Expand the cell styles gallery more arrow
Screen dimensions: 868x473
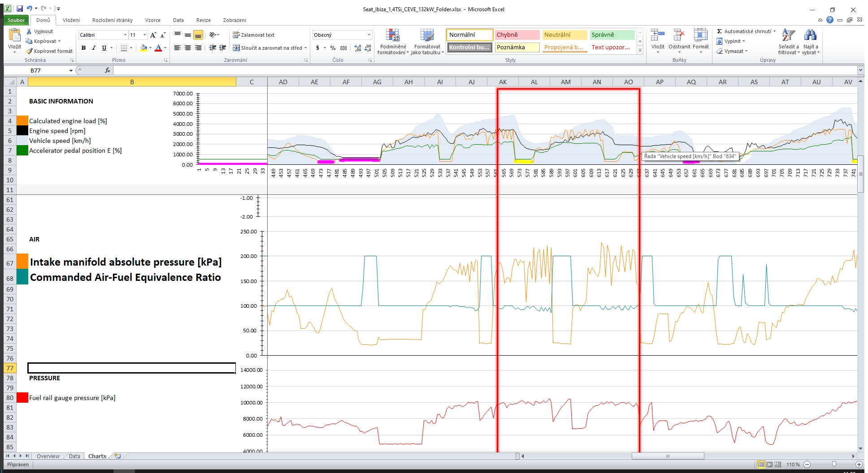pyautogui.click(x=640, y=50)
